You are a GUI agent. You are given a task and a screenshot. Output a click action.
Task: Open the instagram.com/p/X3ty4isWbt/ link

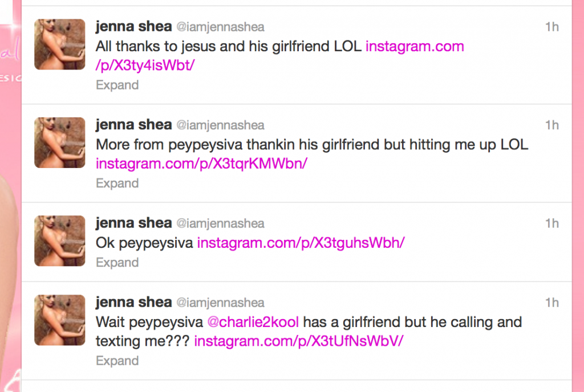[x=415, y=47]
